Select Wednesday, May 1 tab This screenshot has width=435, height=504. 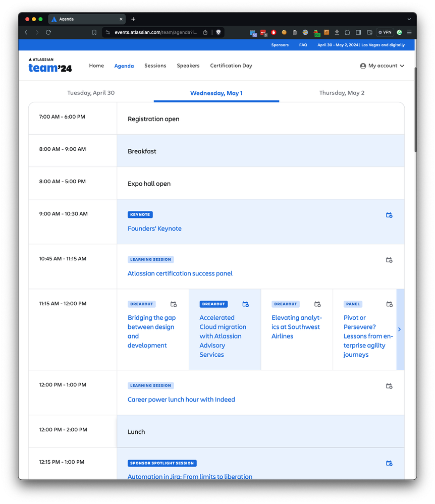pos(216,93)
